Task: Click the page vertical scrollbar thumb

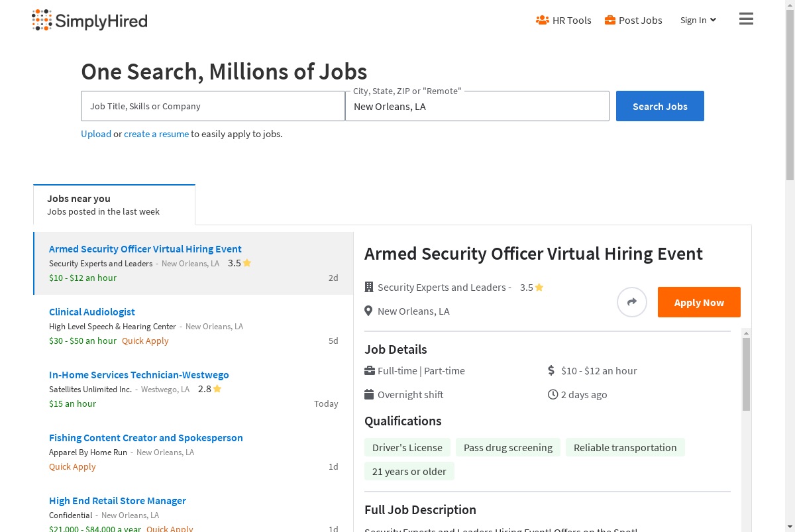Action: coord(790,94)
